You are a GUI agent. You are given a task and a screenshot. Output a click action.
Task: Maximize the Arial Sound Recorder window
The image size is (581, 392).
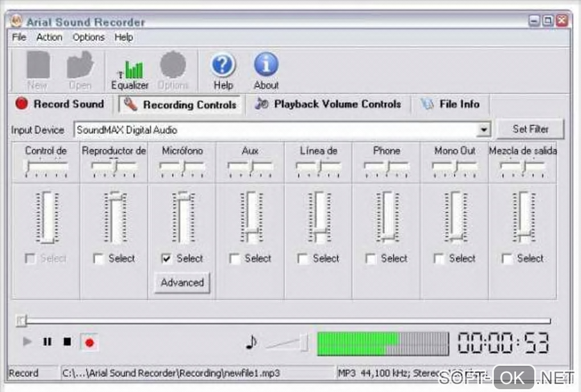tap(547, 20)
